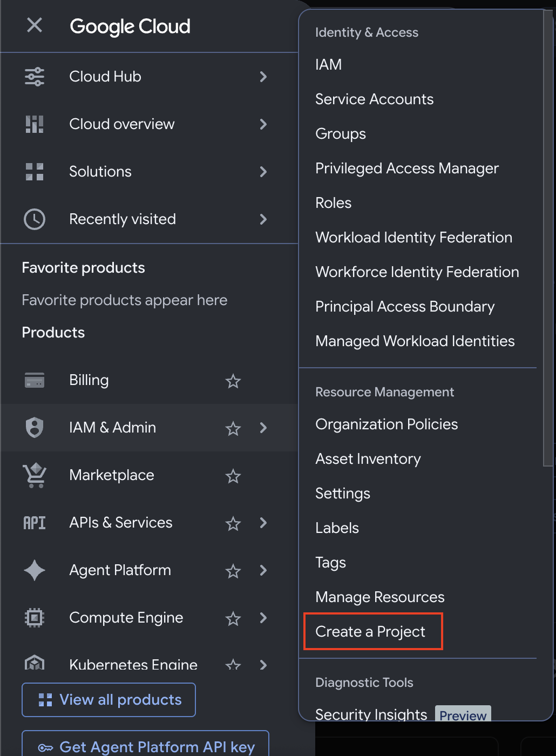The width and height of the screenshot is (556, 756).
Task: Open Managed Workload Identities
Action: (x=415, y=341)
